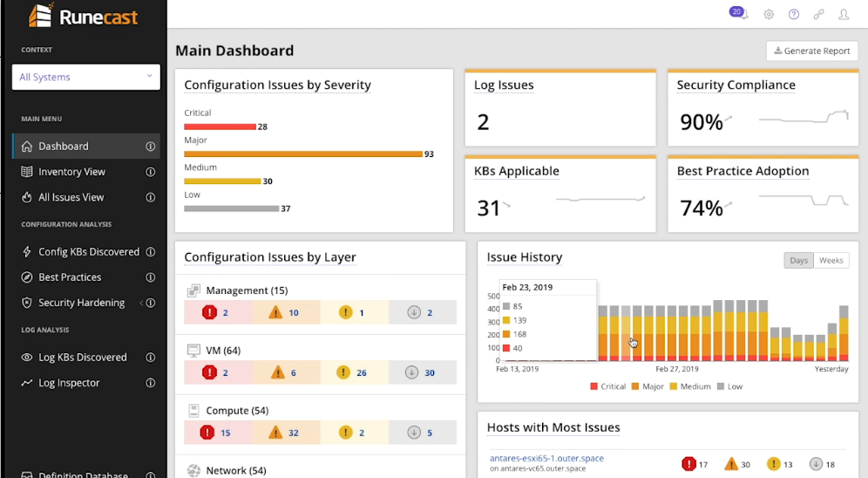
Task: Click the Yesterday bar in Issue History chart
Action: [x=844, y=333]
